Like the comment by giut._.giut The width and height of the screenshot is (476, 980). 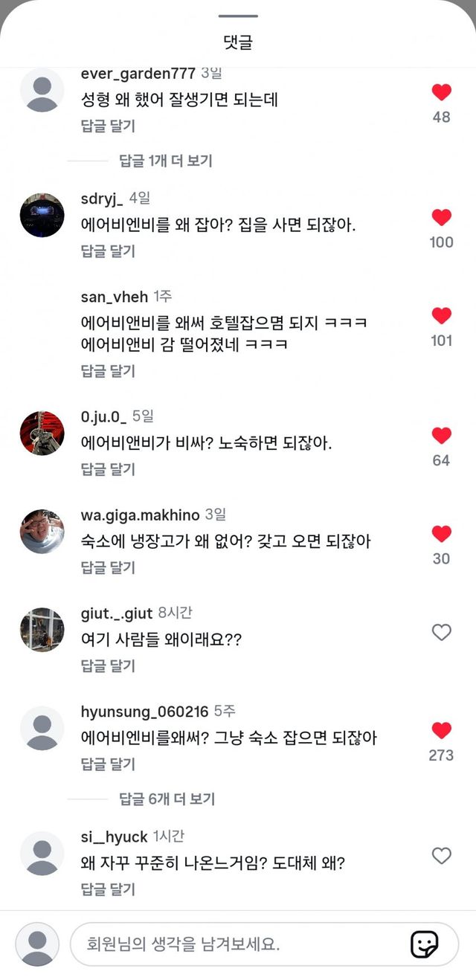coord(442,632)
